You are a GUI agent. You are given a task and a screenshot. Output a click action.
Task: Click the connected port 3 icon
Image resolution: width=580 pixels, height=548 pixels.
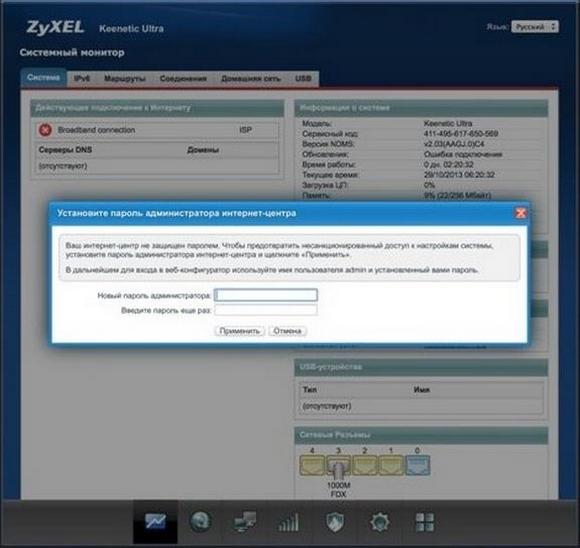[338, 466]
